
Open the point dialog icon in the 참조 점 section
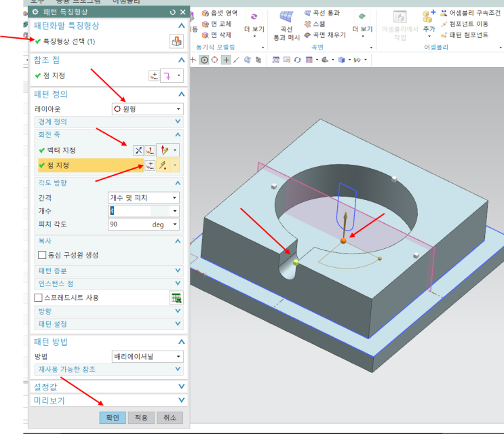[x=154, y=76]
